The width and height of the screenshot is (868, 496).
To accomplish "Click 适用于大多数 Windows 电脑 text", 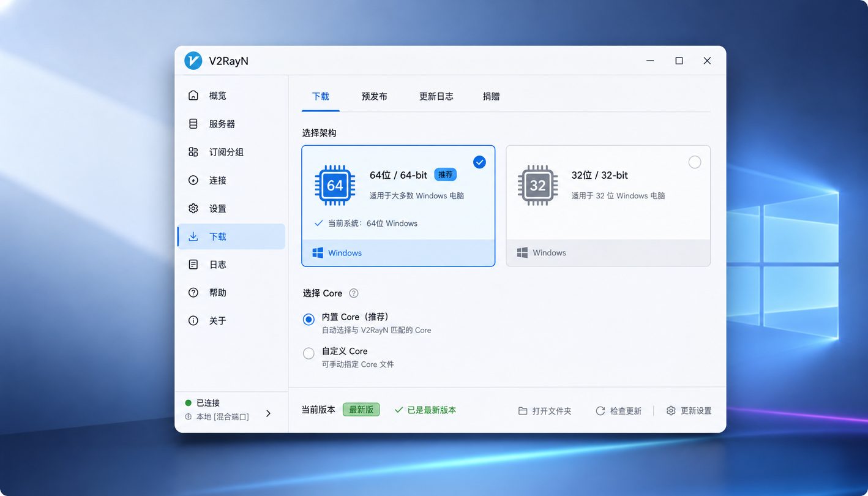I will [417, 196].
